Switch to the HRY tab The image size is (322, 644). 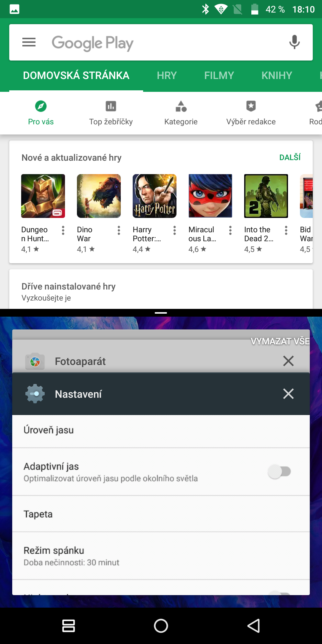(167, 75)
